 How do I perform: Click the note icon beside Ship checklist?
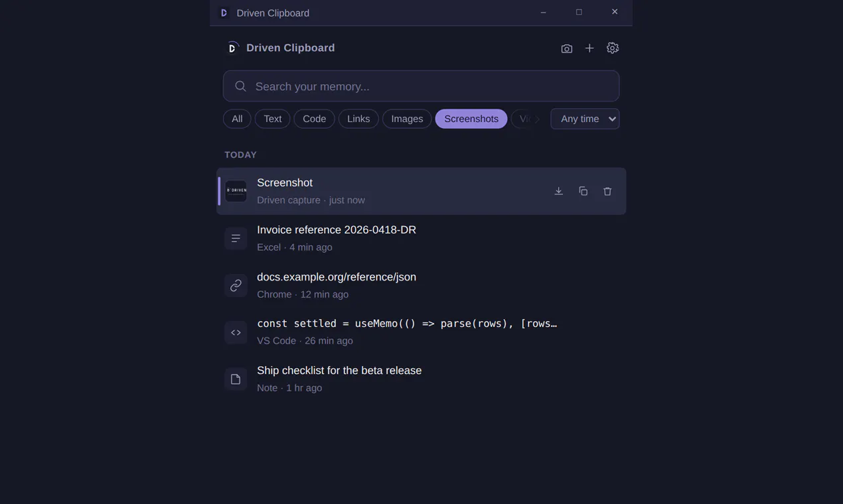click(x=236, y=379)
